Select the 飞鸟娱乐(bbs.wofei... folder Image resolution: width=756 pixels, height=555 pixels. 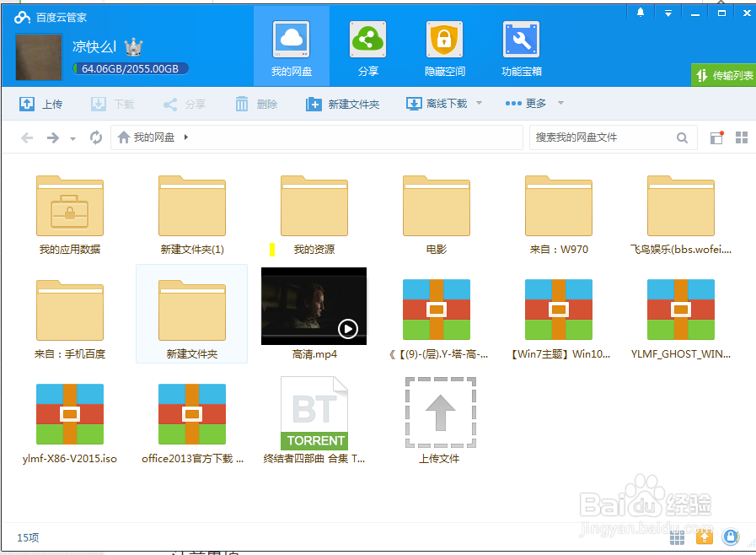[x=681, y=215]
